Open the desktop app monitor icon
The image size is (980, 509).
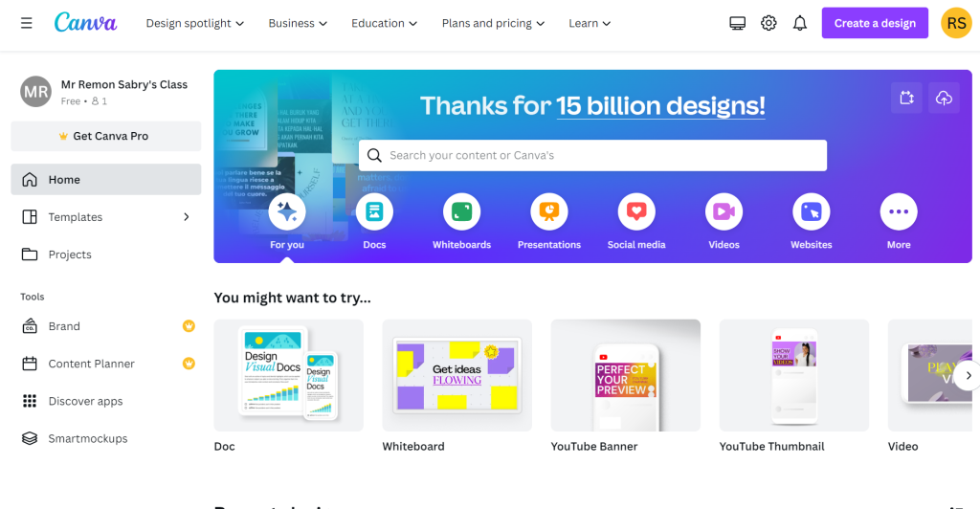[738, 23]
